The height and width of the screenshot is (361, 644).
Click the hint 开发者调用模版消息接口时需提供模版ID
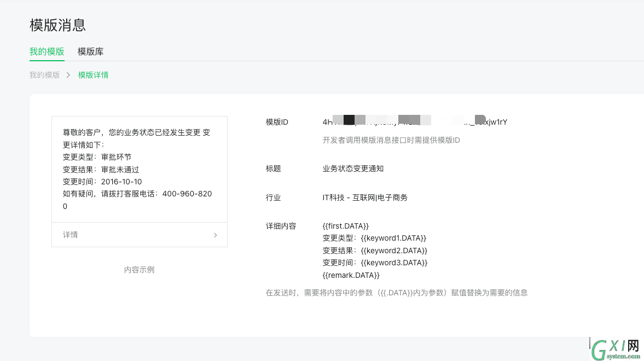pyautogui.click(x=391, y=141)
